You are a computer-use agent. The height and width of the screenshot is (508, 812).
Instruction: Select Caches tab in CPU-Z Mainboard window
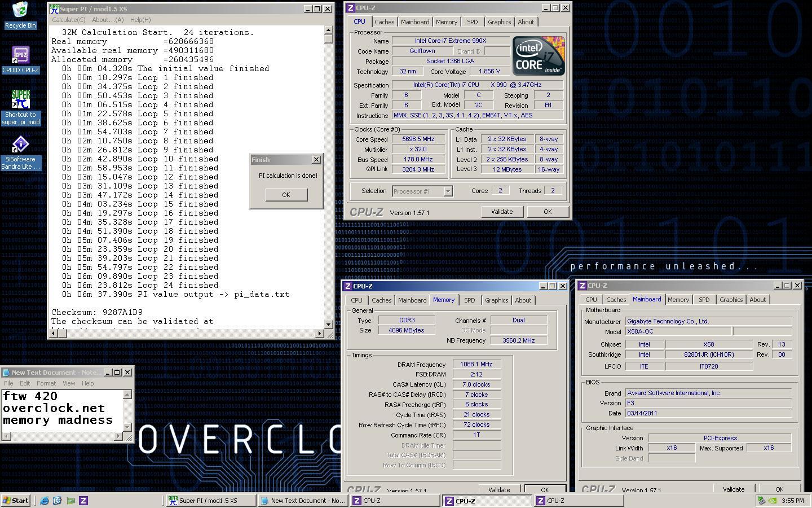pyautogui.click(x=616, y=300)
